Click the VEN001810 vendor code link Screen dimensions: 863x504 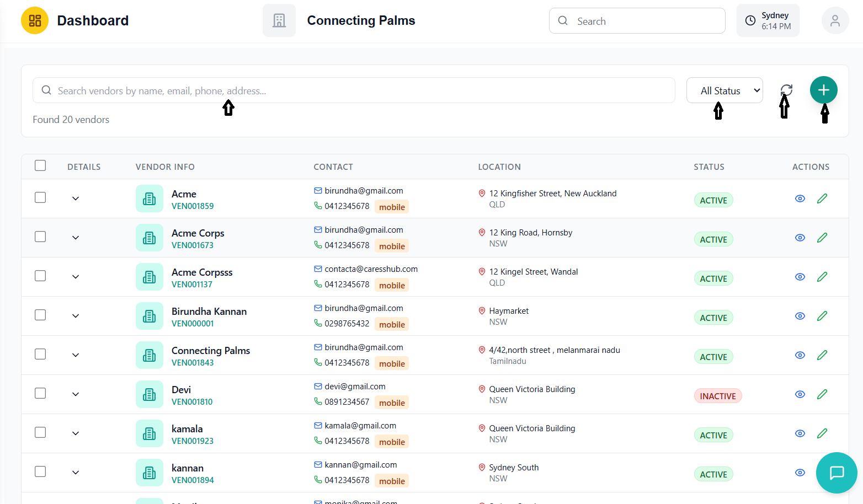pos(192,401)
